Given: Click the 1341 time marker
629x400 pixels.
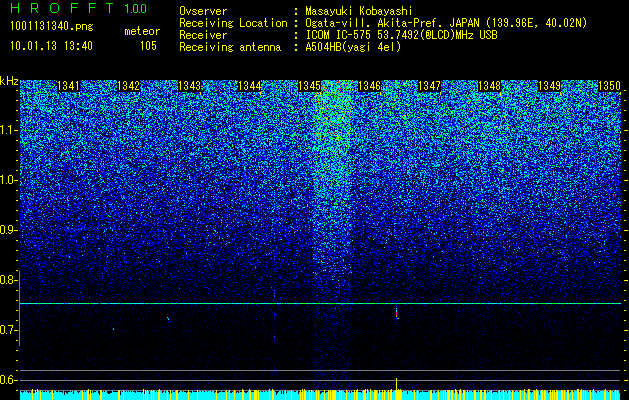Looking at the screenshot, I should (x=69, y=86).
